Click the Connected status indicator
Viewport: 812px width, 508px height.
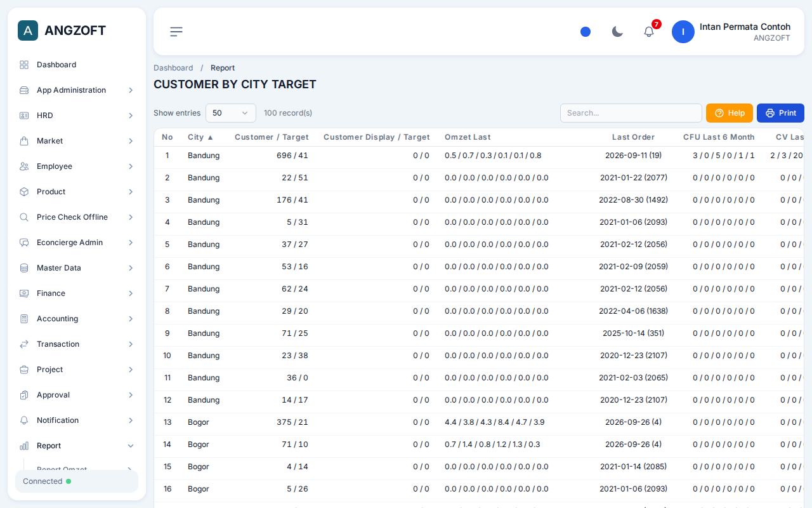[77, 481]
